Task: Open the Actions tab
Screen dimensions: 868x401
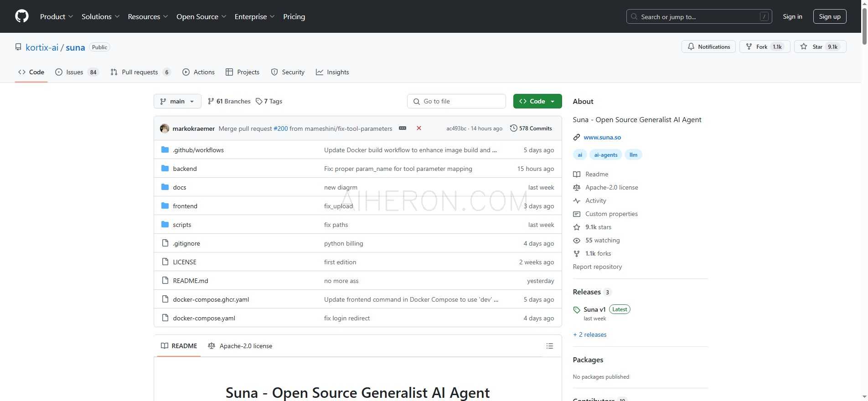Action: point(198,72)
